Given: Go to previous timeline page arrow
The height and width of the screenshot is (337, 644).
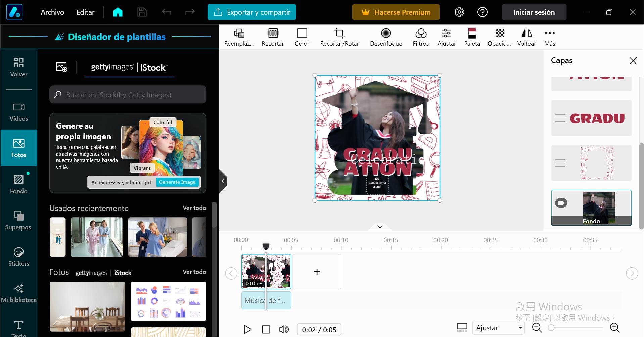Looking at the screenshot, I should (231, 273).
